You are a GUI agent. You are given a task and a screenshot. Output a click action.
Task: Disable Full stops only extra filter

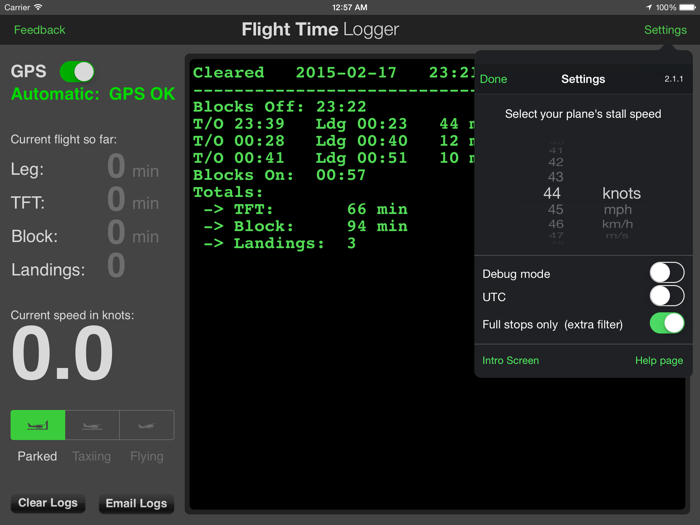(x=667, y=323)
